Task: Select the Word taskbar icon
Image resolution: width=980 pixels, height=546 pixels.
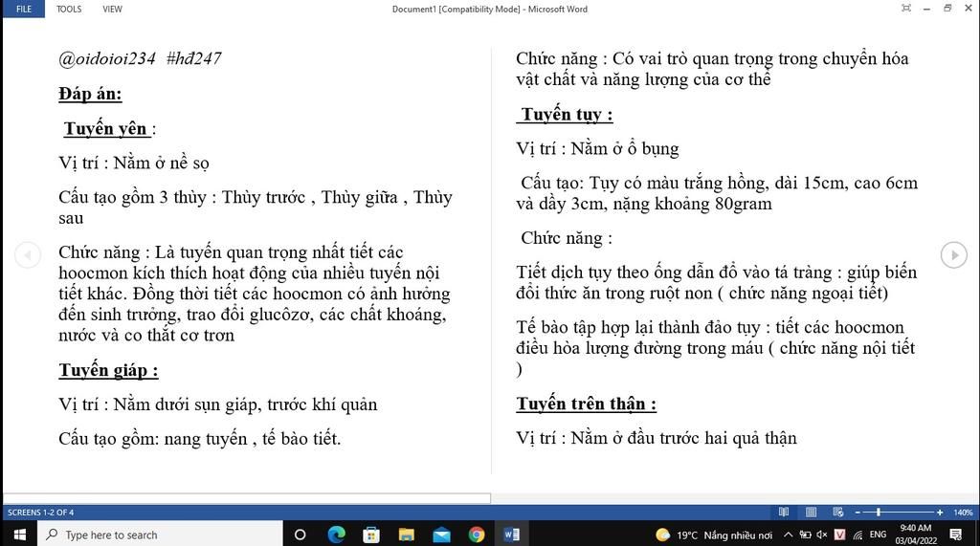Action: 511,535
